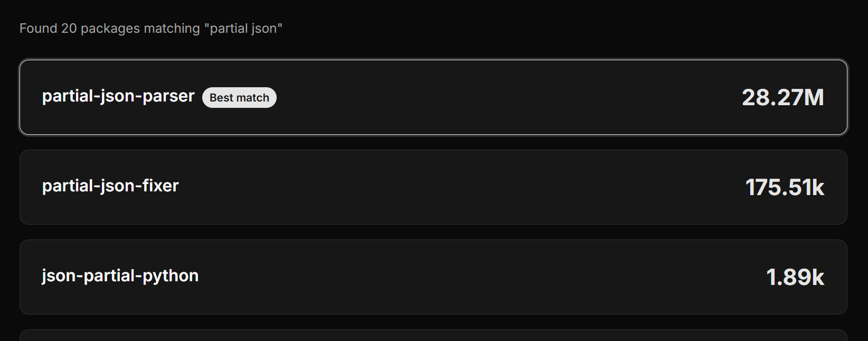Click the 175.51k download count
The width and height of the screenshot is (868, 341).
click(x=785, y=187)
